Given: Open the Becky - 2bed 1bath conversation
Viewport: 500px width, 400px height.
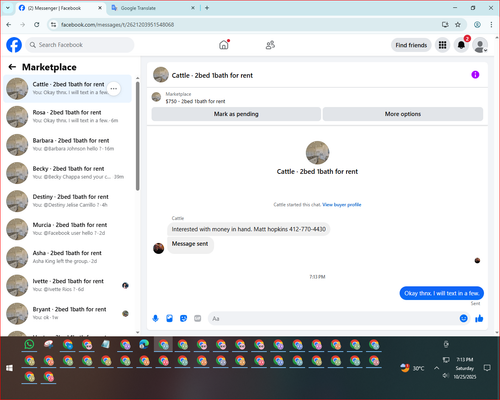Looking at the screenshot, I should 67,173.
